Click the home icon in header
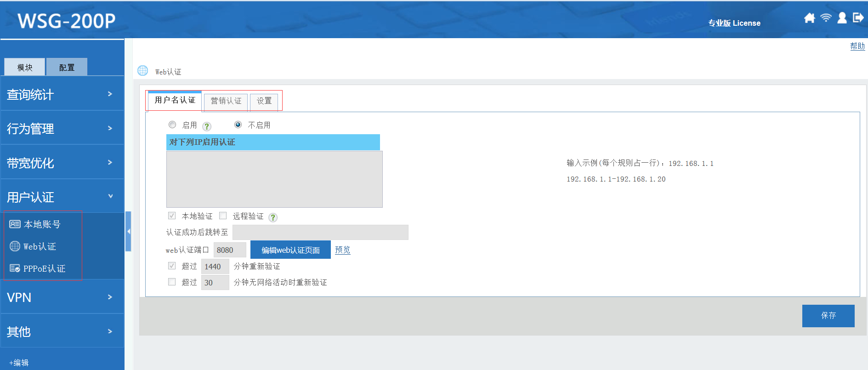 [x=809, y=18]
